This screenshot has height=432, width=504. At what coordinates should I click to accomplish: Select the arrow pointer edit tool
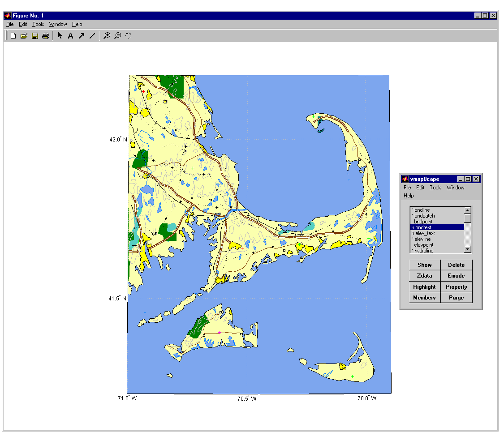60,36
